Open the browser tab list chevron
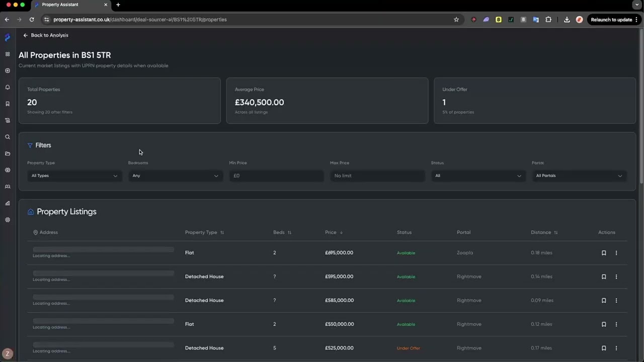Image resolution: width=644 pixels, height=362 pixels. pyautogui.click(x=637, y=5)
